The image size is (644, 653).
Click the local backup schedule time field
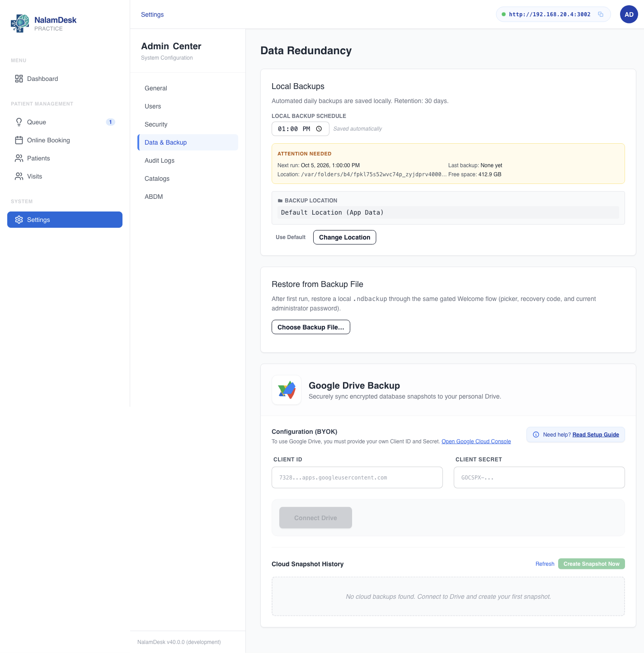[301, 129]
